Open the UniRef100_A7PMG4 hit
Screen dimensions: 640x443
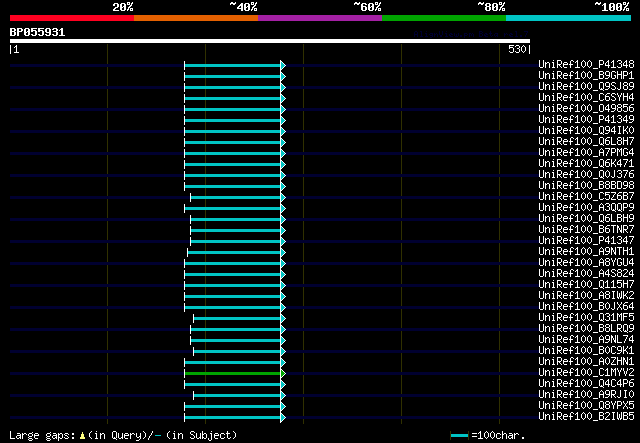[586, 152]
